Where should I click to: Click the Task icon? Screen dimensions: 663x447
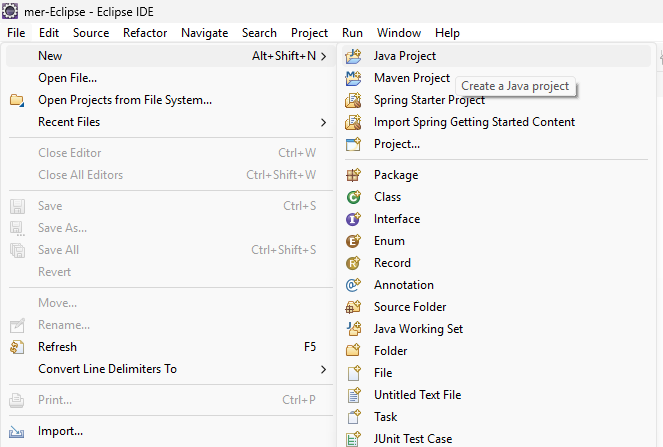(x=353, y=417)
